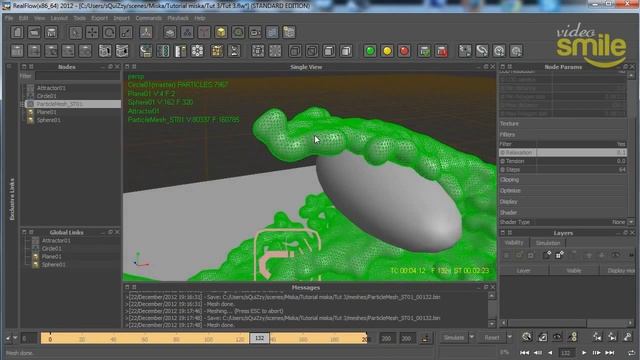Click the Messages panel scrollbar down arrow
Image resolution: width=640 pixels, height=360 pixels.
click(492, 324)
